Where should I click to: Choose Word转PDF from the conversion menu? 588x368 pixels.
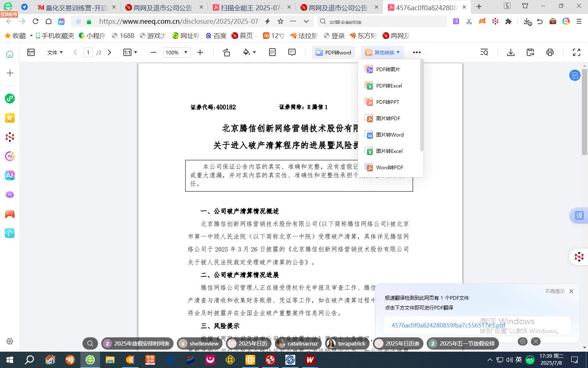[x=389, y=168]
